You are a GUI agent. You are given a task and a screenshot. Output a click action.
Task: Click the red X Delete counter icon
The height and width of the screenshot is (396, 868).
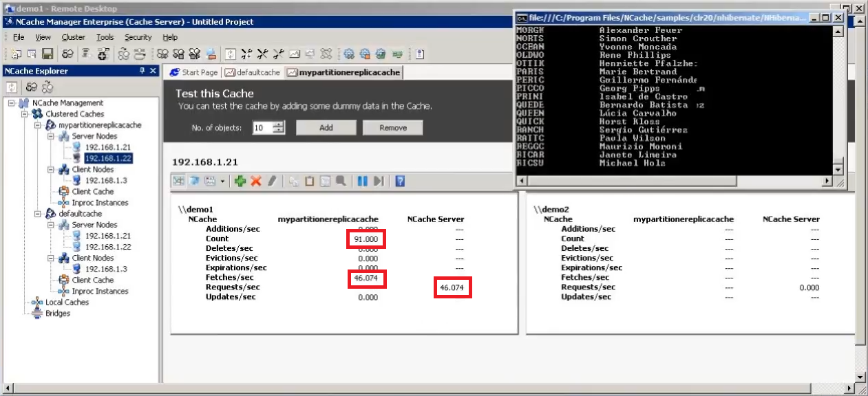256,181
